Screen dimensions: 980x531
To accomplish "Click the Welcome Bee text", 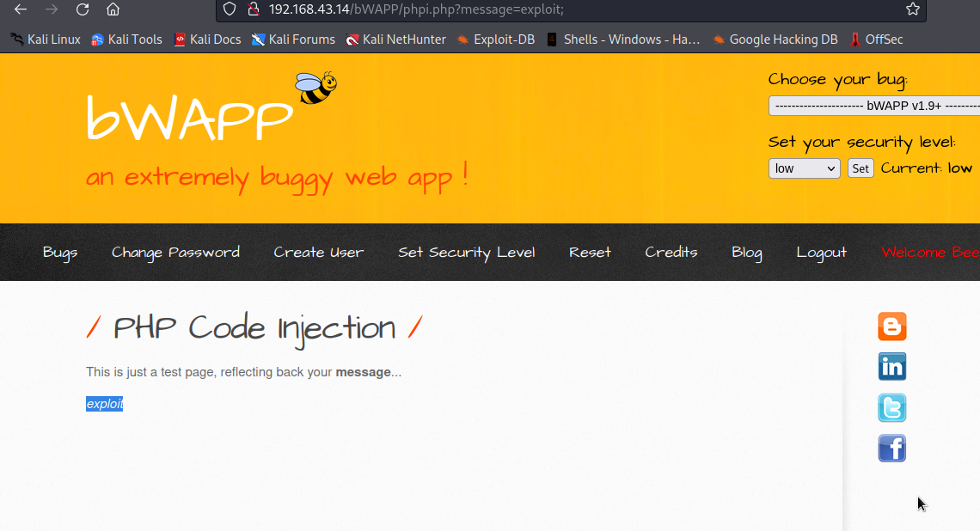I will tap(930, 253).
